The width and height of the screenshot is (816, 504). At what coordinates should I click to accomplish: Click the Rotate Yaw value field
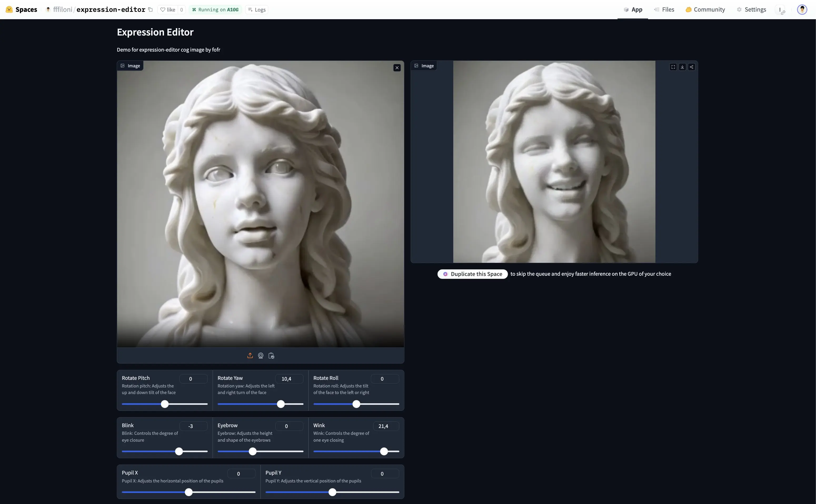289,379
